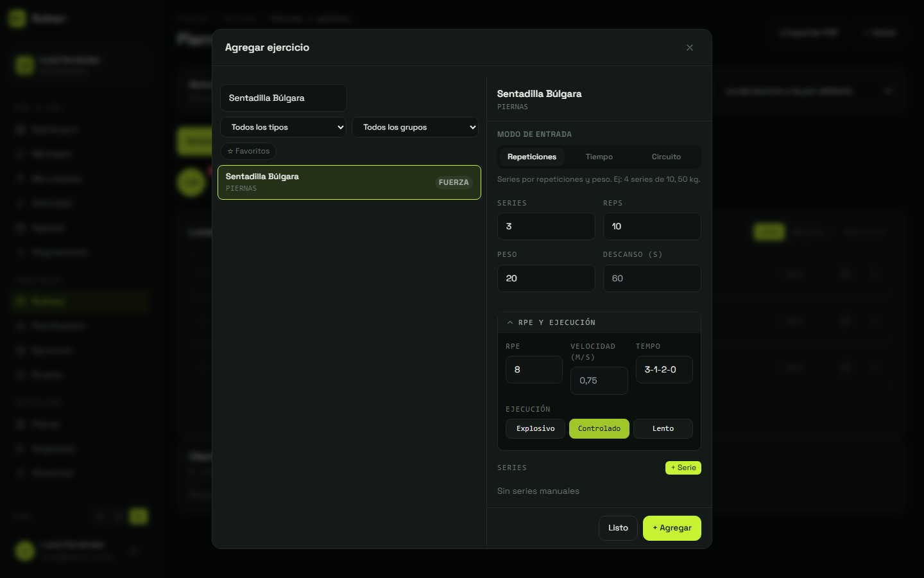
Task: Click the Descanso (s) input field
Action: 652,279
